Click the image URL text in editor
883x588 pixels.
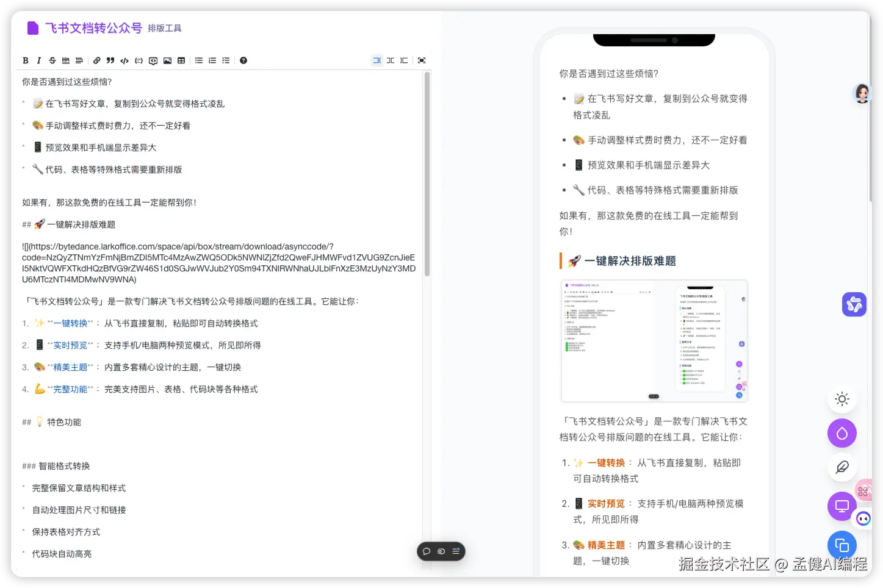point(218,263)
